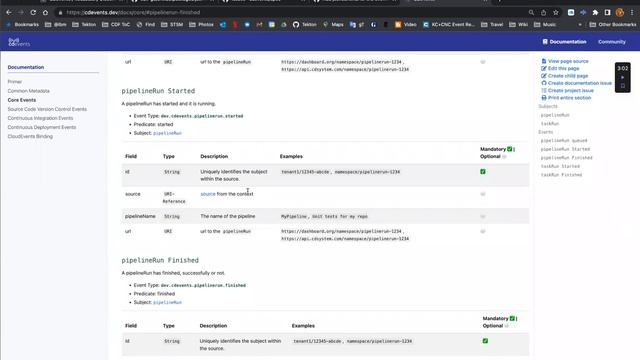
Task: Jump to taskRun in the Subjects table of contents
Action: [x=550, y=124]
